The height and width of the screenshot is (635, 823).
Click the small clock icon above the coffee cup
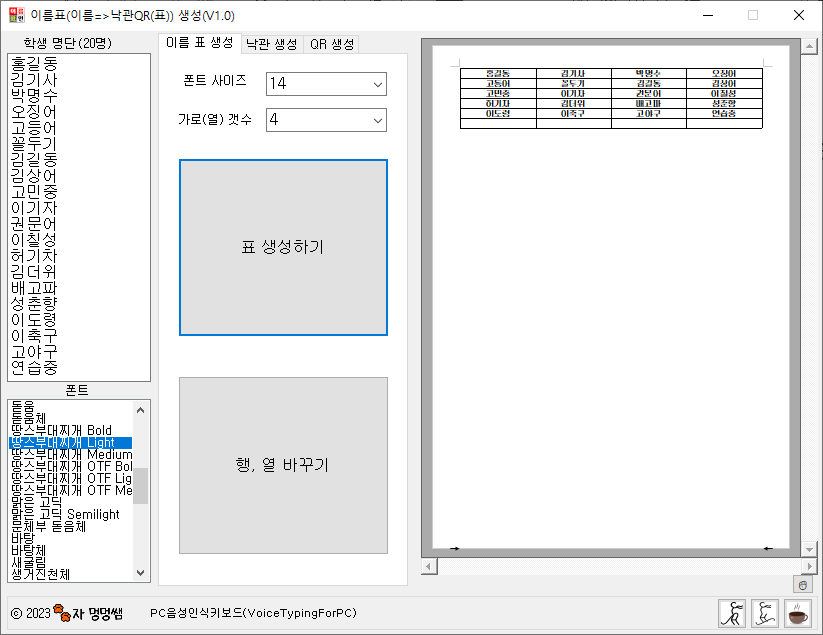click(805, 585)
